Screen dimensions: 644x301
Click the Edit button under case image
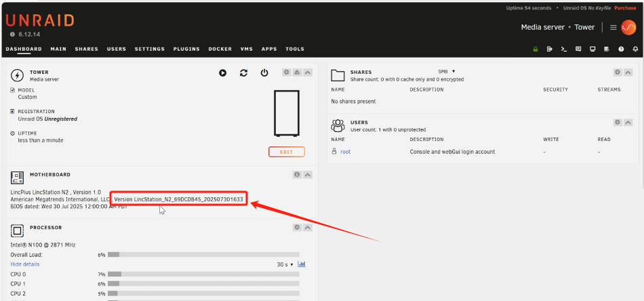[287, 152]
